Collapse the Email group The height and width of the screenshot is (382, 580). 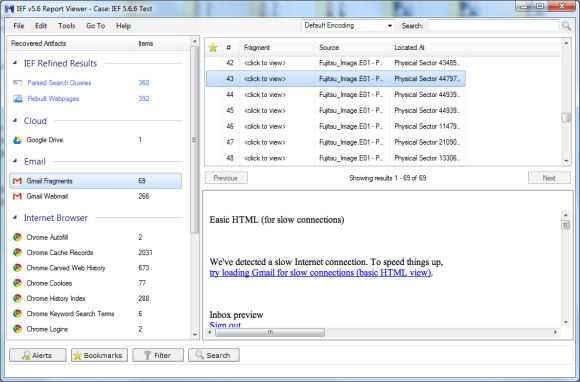(15, 161)
